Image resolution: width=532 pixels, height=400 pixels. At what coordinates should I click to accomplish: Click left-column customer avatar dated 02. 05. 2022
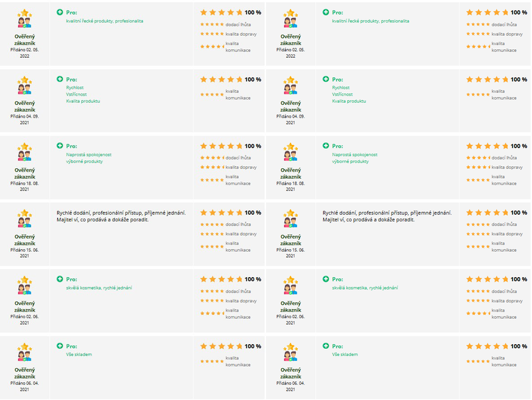click(25, 19)
